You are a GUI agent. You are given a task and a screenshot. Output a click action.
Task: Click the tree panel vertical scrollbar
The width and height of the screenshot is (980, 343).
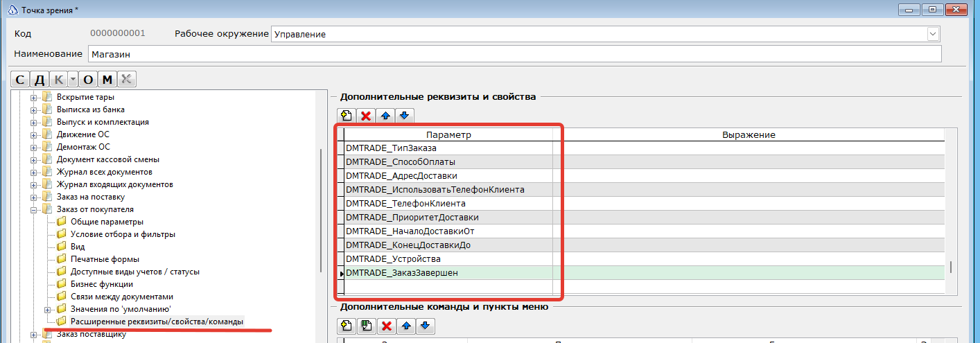click(x=320, y=211)
